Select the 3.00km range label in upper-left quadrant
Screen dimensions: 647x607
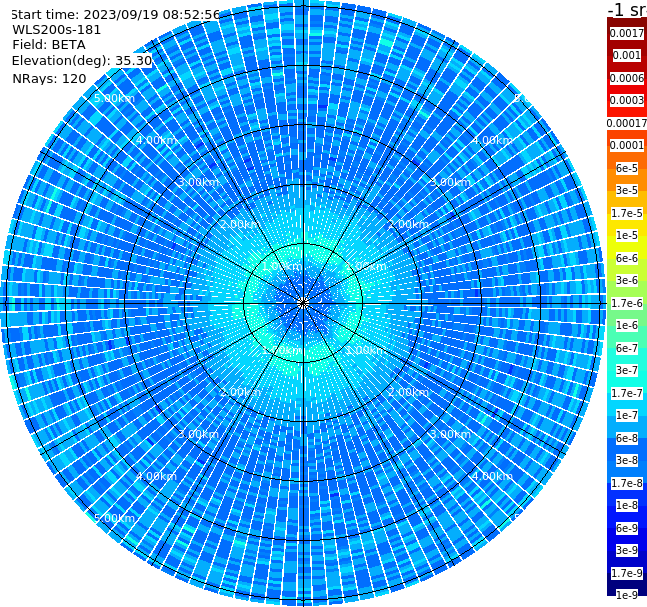pos(198,182)
